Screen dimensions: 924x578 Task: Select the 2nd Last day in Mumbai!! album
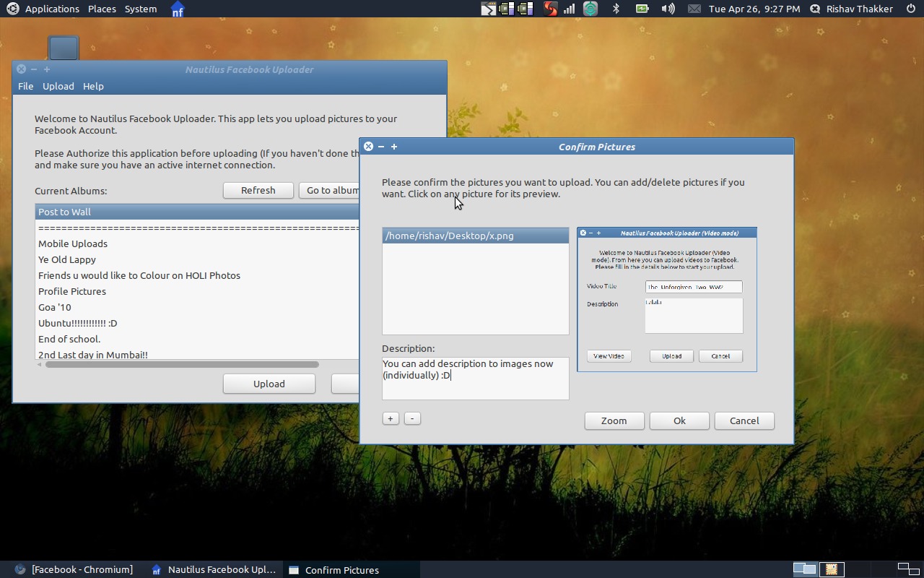197,354
